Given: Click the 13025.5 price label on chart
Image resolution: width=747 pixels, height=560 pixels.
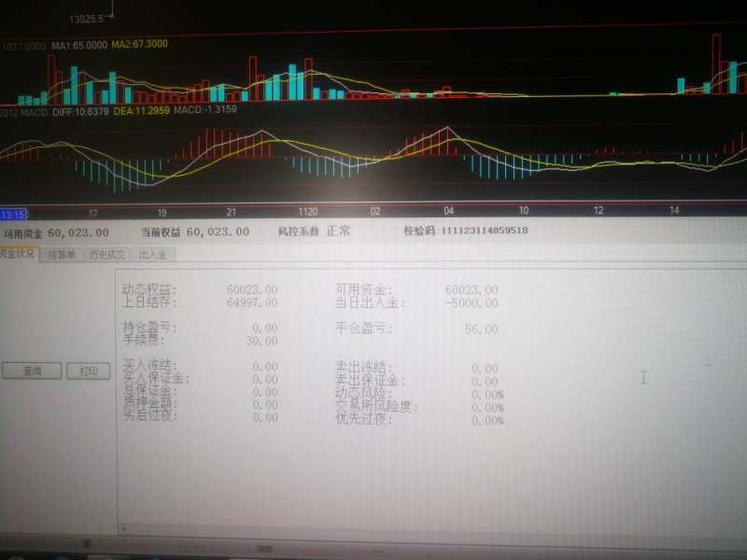Looking at the screenshot, I should click(86, 19).
